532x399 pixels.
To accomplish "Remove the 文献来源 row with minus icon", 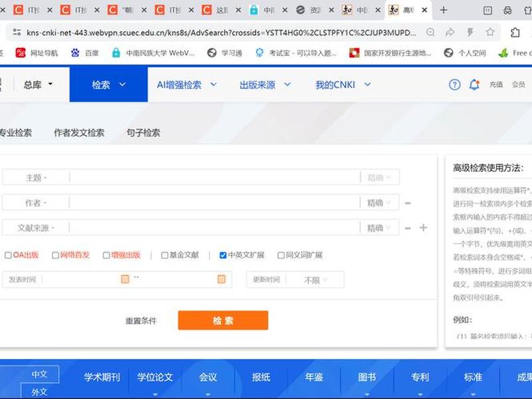I will coord(408,228).
